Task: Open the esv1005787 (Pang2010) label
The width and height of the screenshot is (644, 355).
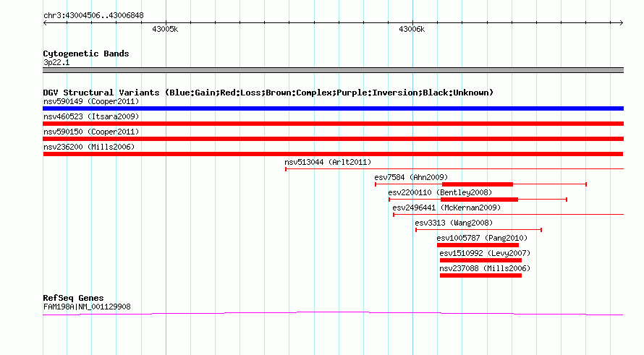Action: (x=482, y=238)
